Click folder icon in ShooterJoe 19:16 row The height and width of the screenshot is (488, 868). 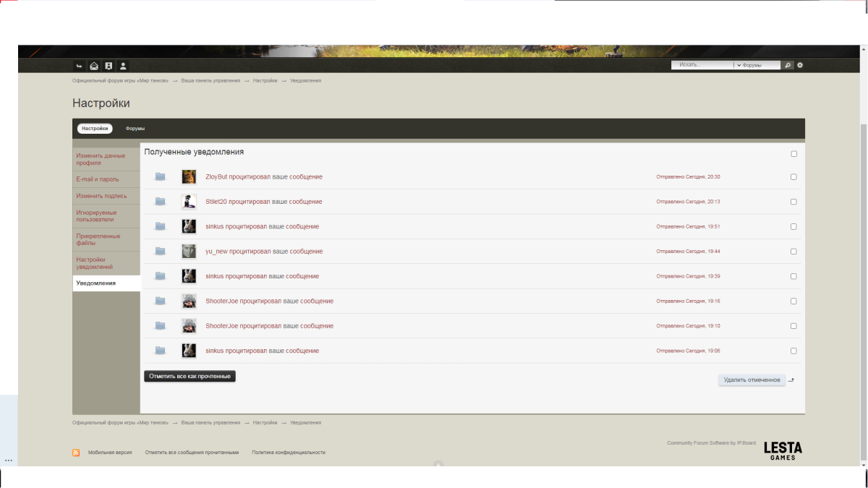pyautogui.click(x=160, y=301)
